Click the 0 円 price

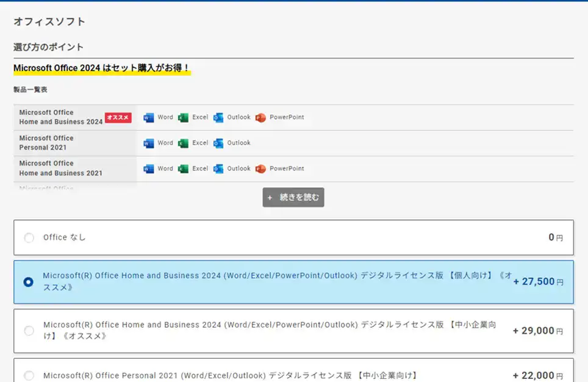click(556, 237)
